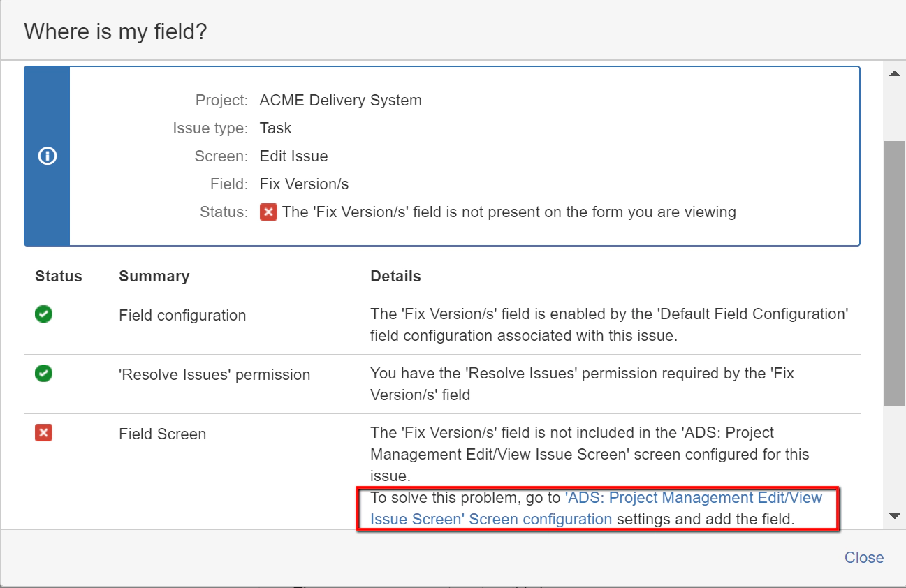Image resolution: width=906 pixels, height=588 pixels.
Task: Click the red X icon beside the Status message
Action: [268, 212]
